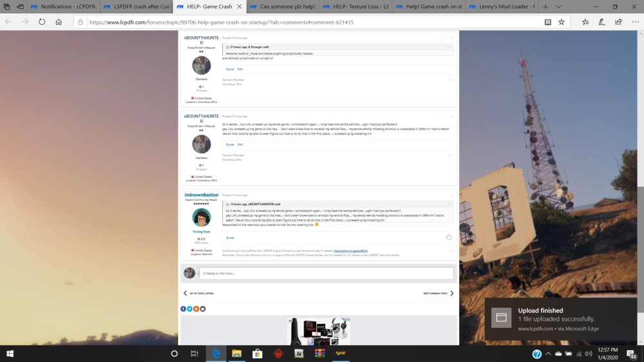Click the address bar URL
This screenshot has height=362, width=644.
[x=222, y=22]
